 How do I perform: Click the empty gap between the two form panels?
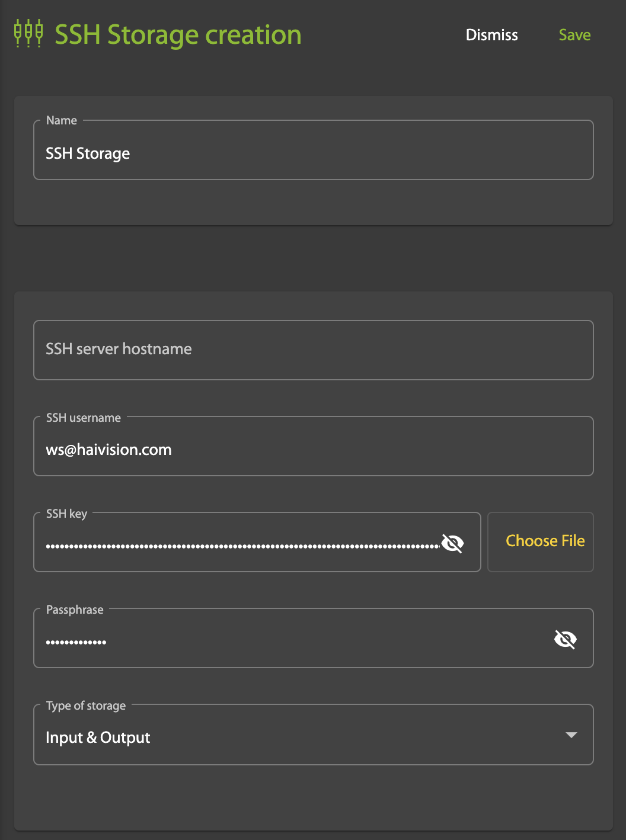[x=313, y=258]
